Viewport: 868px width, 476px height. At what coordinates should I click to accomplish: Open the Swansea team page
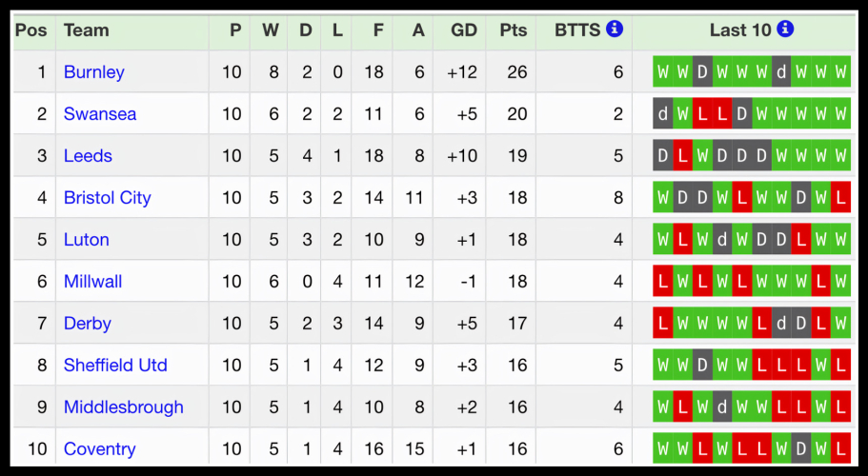click(99, 113)
